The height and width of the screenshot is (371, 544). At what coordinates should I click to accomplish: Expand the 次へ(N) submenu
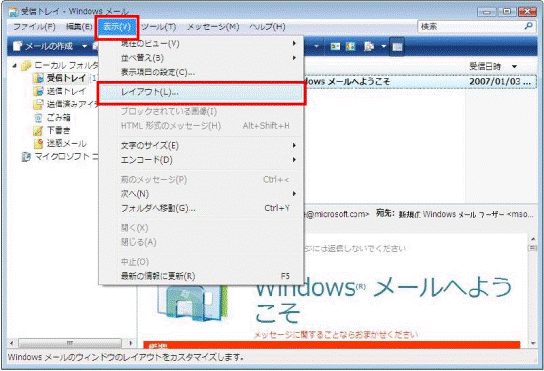[201, 194]
